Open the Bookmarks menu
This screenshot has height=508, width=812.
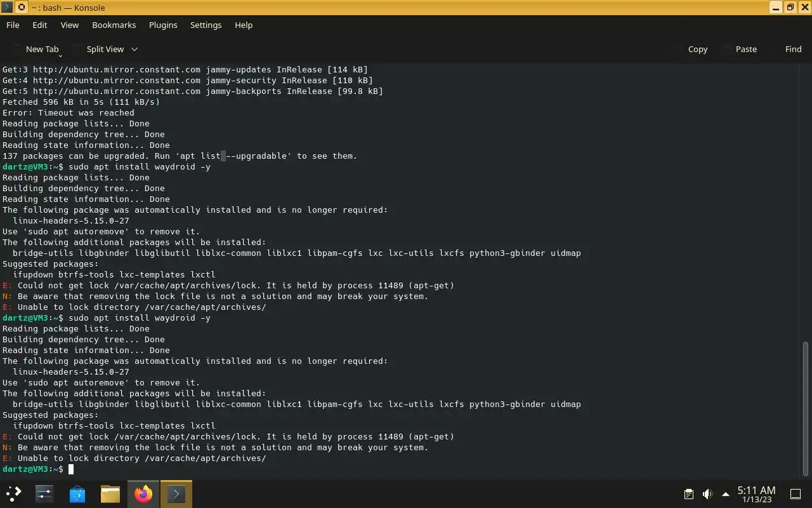click(x=114, y=25)
